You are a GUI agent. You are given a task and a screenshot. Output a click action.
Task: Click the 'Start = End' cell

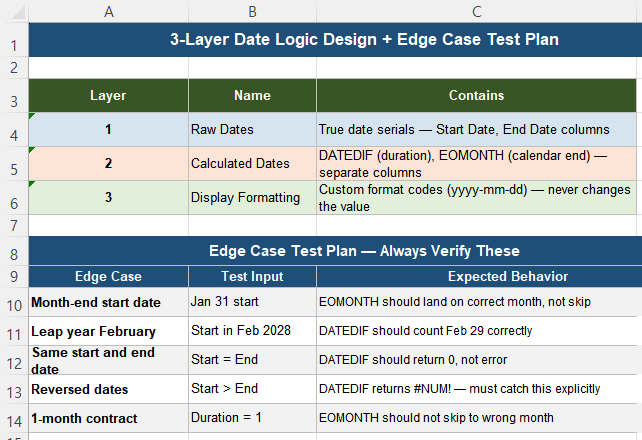(252, 360)
